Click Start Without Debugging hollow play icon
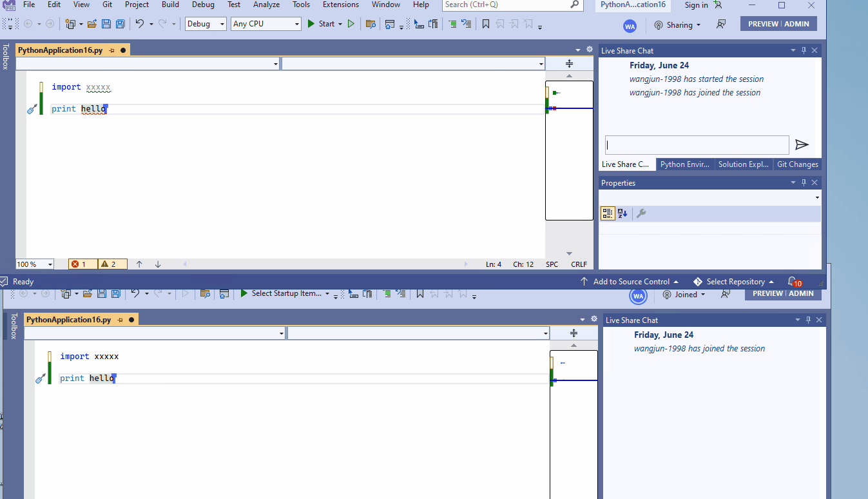 point(351,24)
